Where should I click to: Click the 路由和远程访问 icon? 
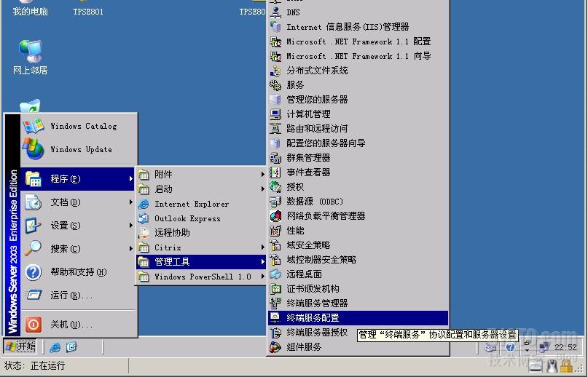click(275, 129)
